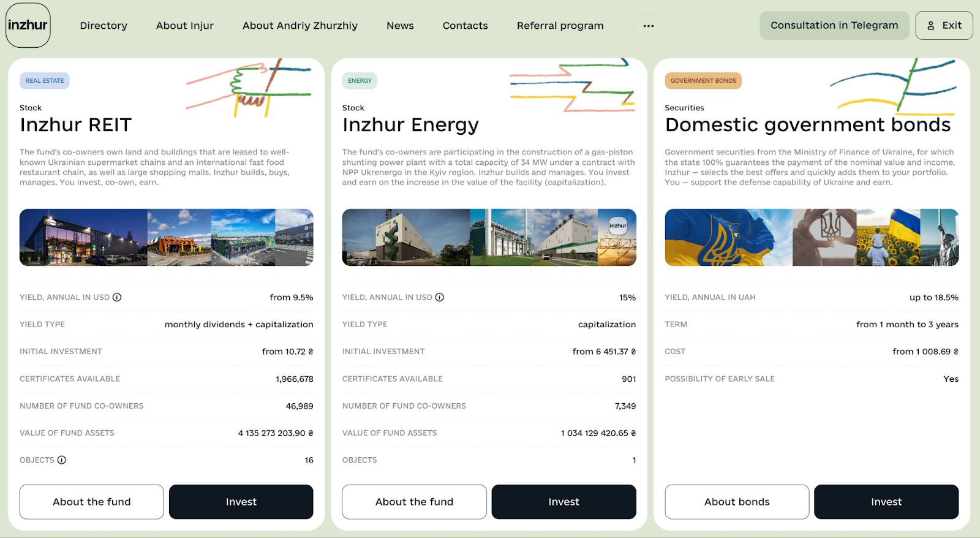Click 'Yes' early sale possibility value
This screenshot has width=980, height=538.
pos(951,379)
